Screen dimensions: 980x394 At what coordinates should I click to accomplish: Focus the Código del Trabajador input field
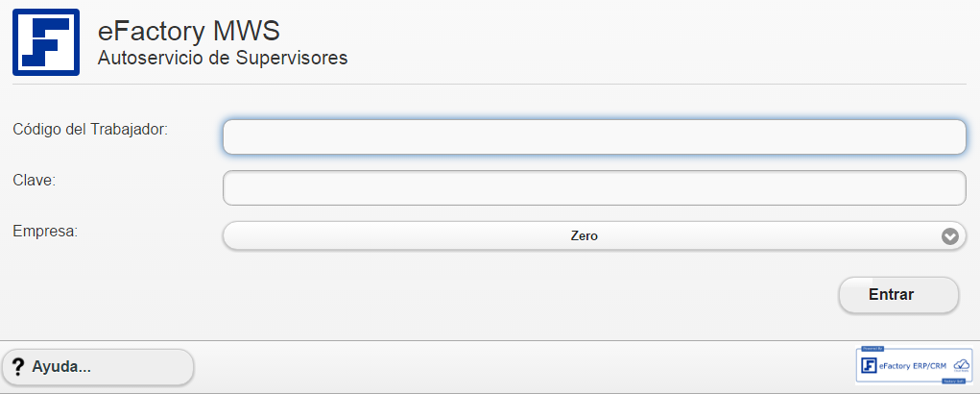click(x=594, y=136)
